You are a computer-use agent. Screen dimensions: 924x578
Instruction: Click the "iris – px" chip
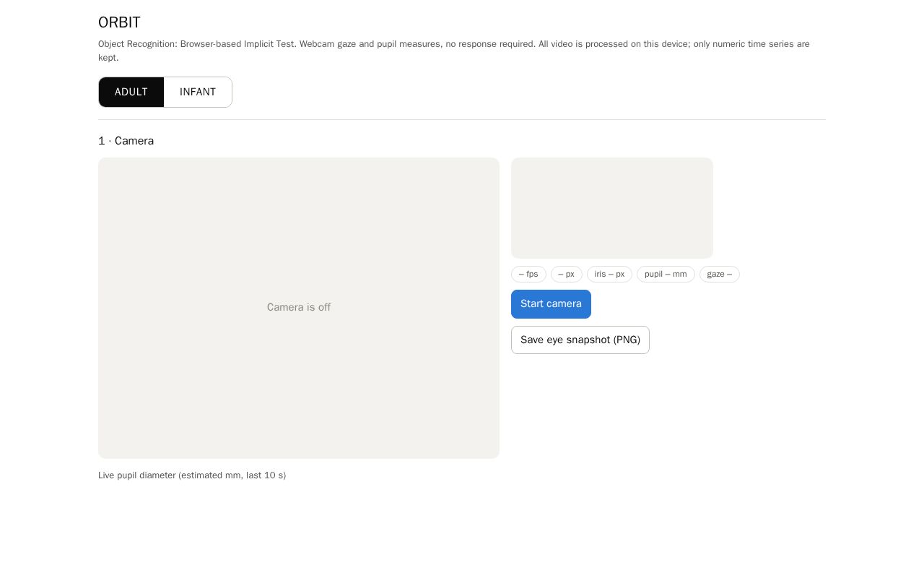tap(609, 274)
